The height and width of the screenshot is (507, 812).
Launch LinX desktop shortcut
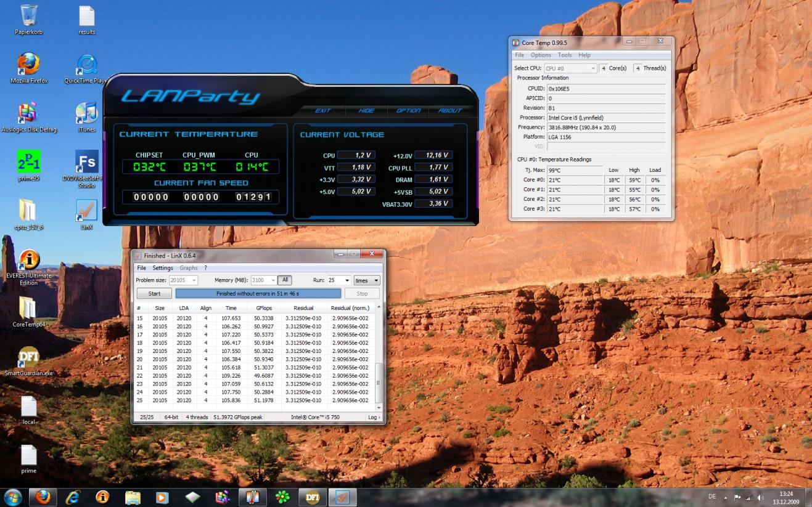coord(86,214)
